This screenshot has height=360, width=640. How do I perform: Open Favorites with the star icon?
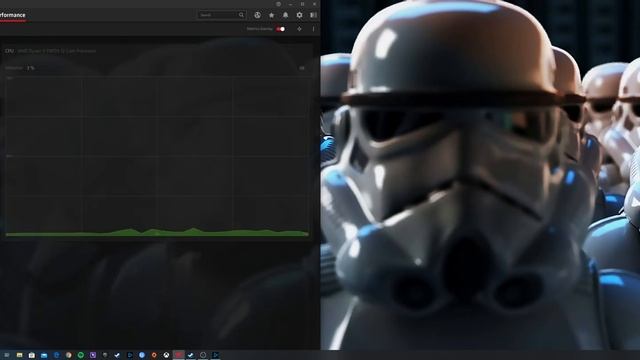click(x=271, y=15)
